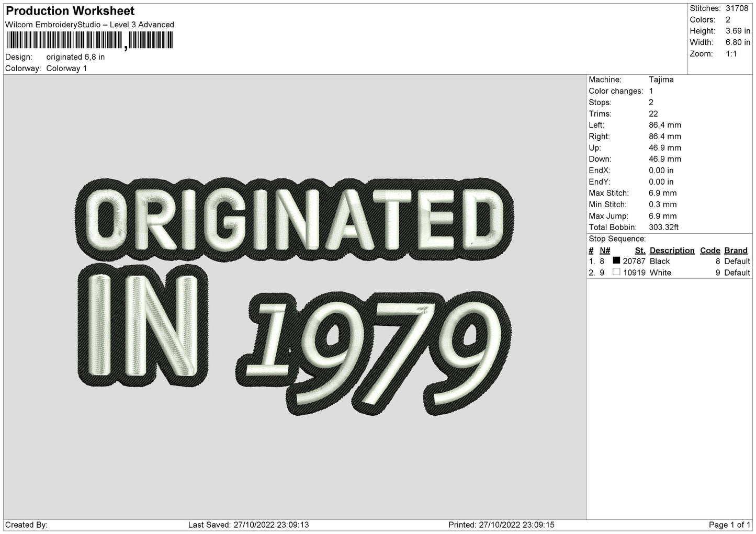The image size is (756, 534).
Task: Click the ORIGINATED embroidered text preview
Action: click(295, 219)
